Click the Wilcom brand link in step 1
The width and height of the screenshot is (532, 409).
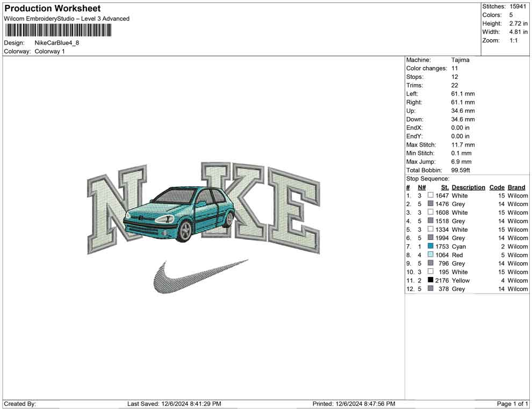(516, 195)
